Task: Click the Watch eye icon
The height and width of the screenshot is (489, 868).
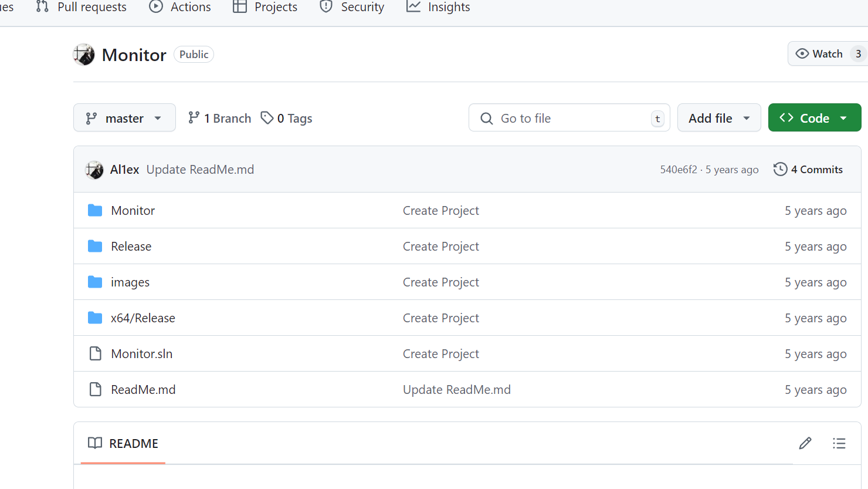Action: coord(802,53)
